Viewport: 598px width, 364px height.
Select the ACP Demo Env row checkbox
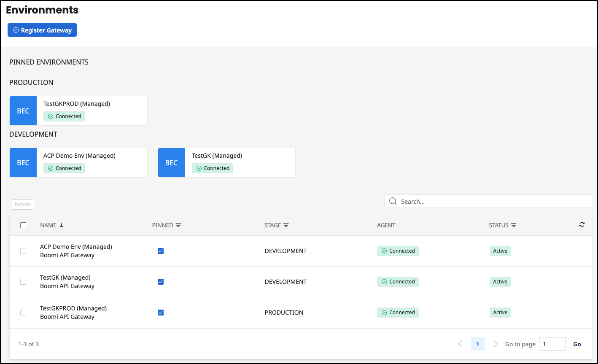[23, 251]
